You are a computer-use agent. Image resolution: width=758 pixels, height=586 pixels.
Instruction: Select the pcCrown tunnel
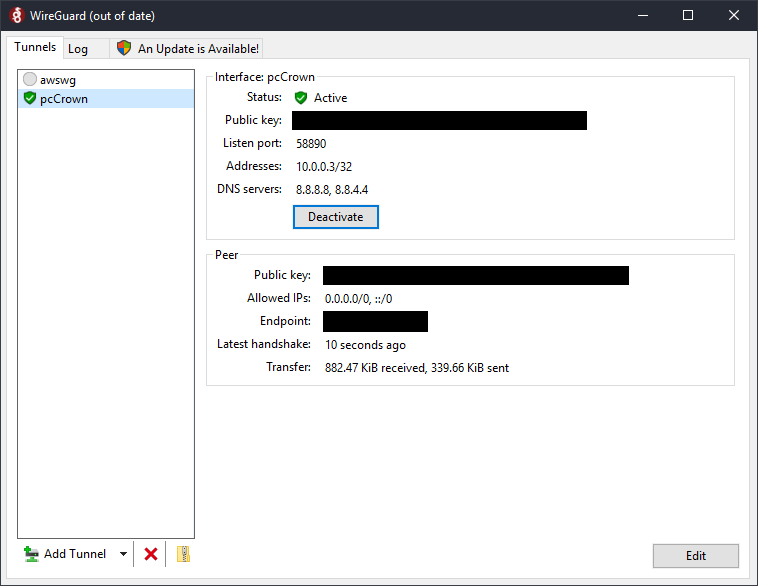pyautogui.click(x=106, y=99)
